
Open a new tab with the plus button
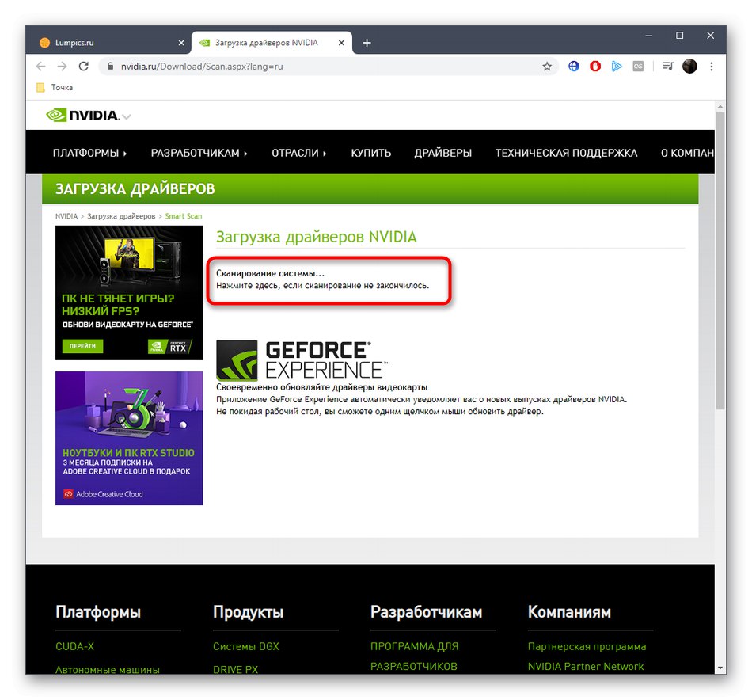[367, 43]
